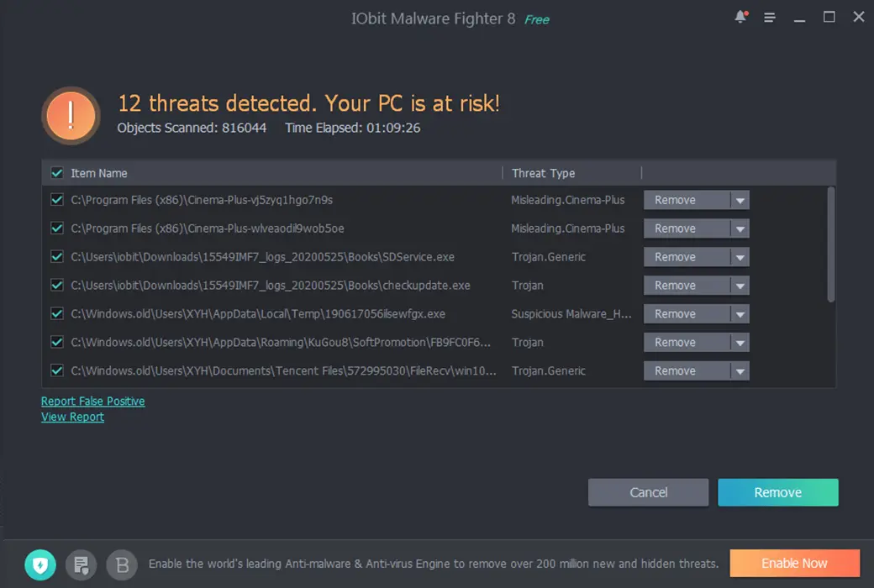Click the 12 threats detected headline
This screenshot has height=588, width=874.
[x=308, y=103]
